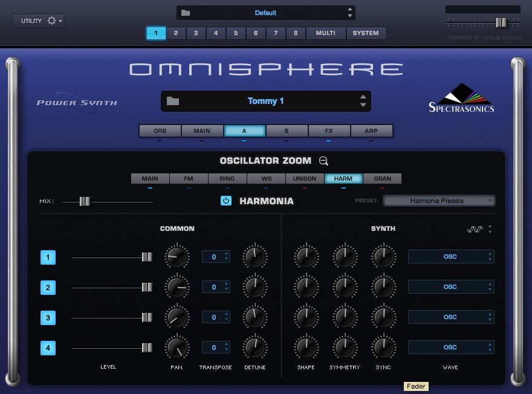The image size is (532, 394).
Task: Click the Oscillator Zoom magnifier icon
Action: [323, 161]
